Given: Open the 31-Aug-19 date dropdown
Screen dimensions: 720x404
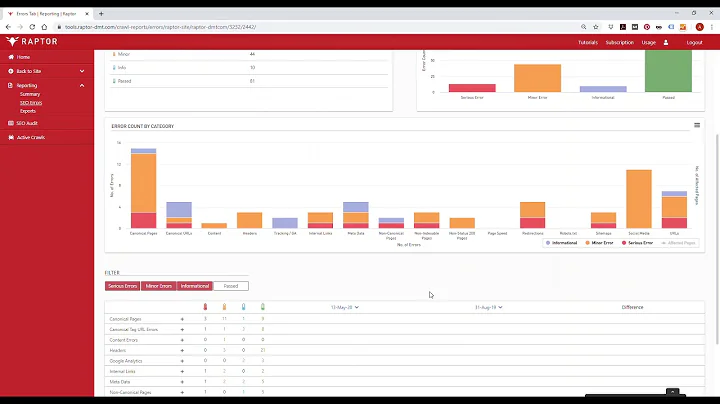Looking at the screenshot, I should [489, 307].
